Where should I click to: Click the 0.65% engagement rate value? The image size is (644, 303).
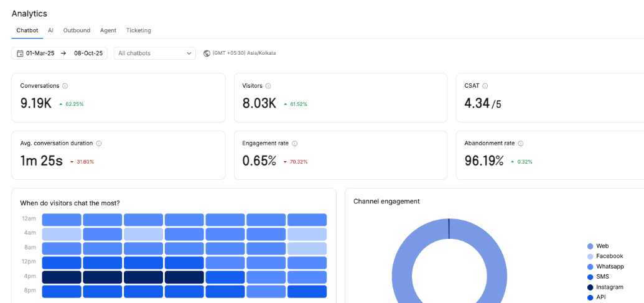tap(259, 161)
